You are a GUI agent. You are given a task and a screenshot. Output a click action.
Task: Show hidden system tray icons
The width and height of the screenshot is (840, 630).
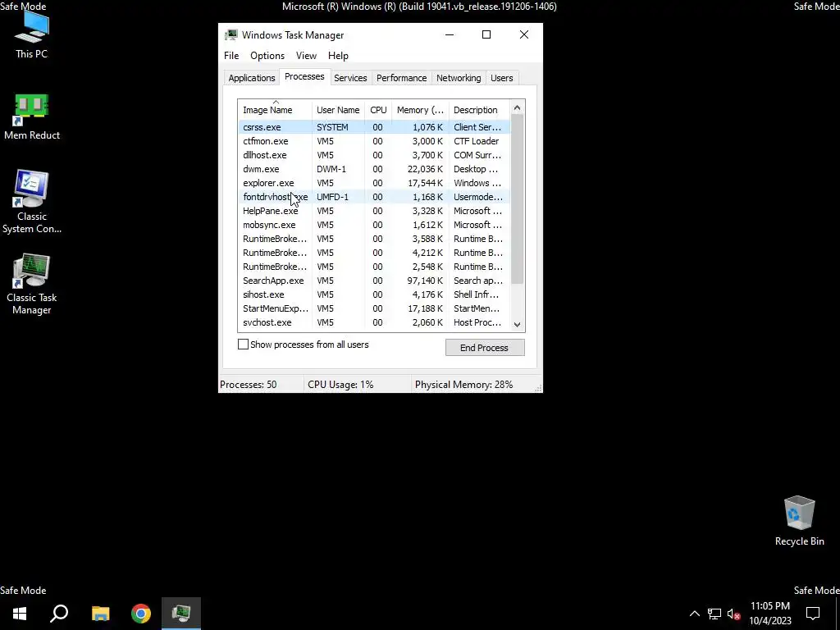coord(694,614)
